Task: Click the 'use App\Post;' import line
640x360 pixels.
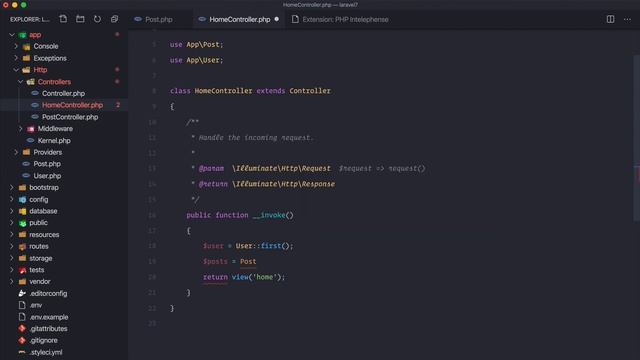Action: tap(197, 44)
